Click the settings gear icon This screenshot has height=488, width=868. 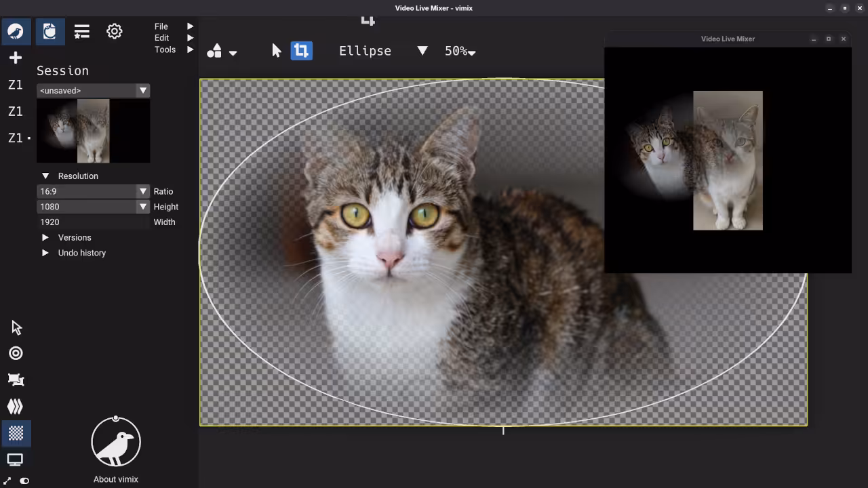click(x=114, y=31)
